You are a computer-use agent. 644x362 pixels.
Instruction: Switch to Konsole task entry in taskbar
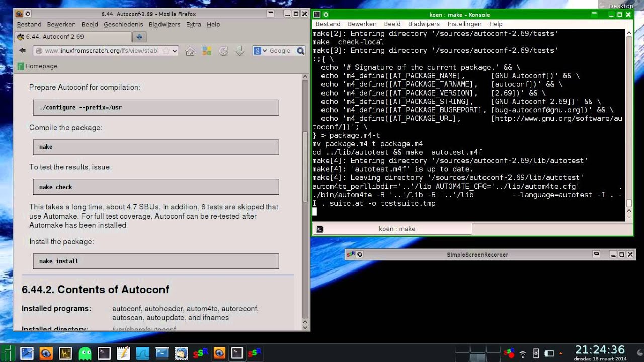point(237,353)
